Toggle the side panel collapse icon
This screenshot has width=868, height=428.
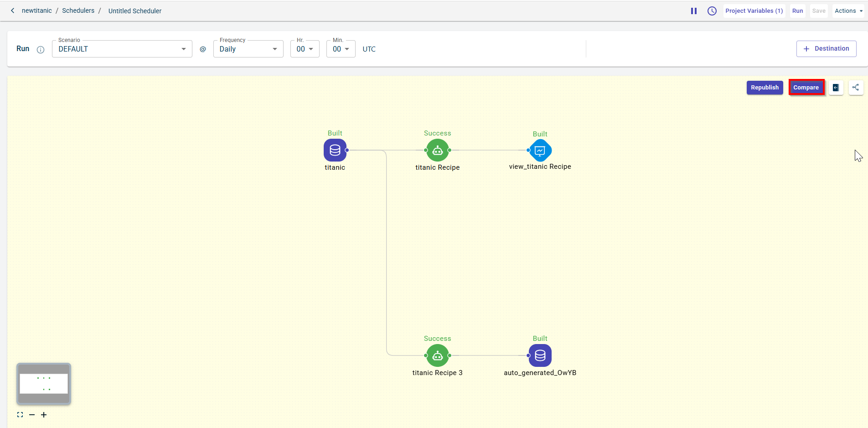click(x=836, y=88)
